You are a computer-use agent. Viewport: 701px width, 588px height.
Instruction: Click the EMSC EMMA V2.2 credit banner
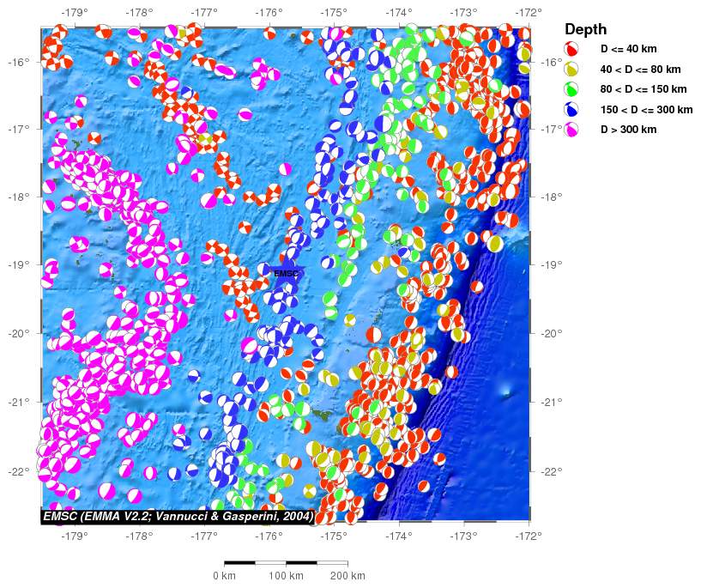tap(178, 516)
